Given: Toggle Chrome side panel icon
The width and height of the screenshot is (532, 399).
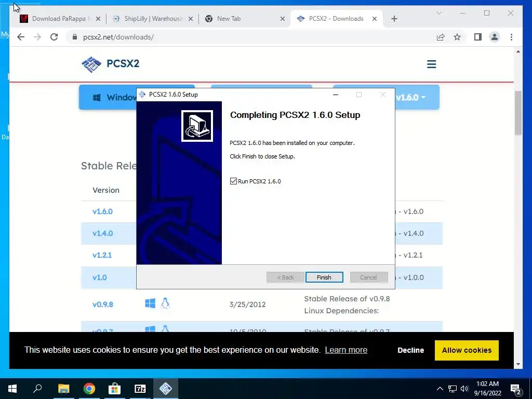Looking at the screenshot, I should [478, 37].
